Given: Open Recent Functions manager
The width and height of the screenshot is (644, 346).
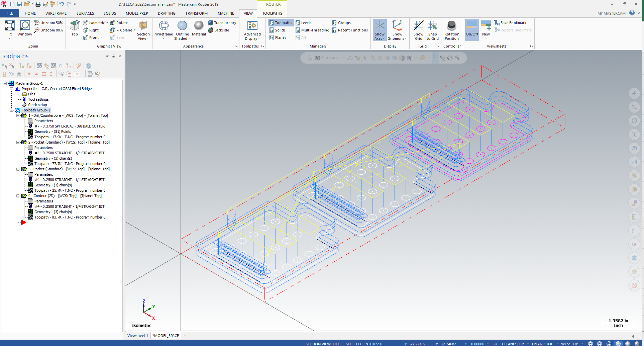Looking at the screenshot, I should click(350, 30).
